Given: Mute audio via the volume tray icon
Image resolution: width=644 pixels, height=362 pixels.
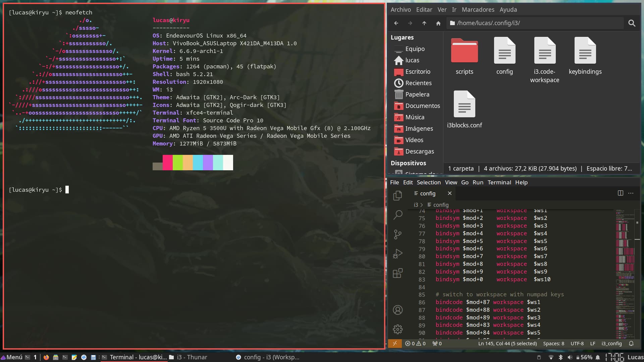Looking at the screenshot, I should click(570, 357).
